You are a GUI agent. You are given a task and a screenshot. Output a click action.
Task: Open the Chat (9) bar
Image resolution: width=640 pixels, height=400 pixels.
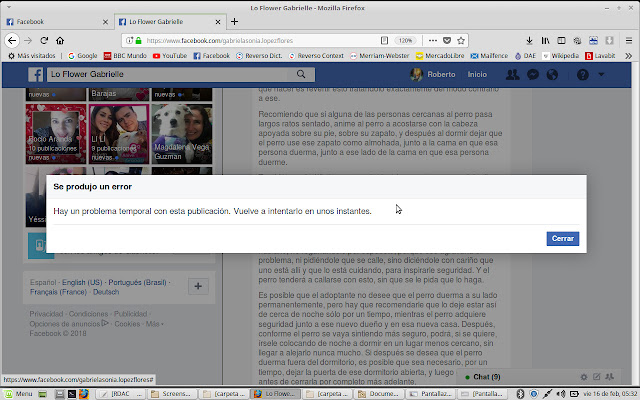[487, 377]
